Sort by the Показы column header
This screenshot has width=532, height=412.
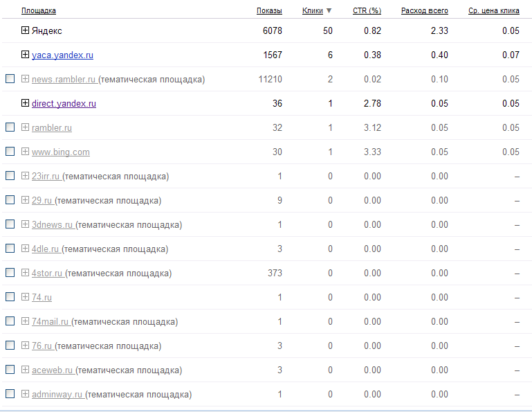click(x=269, y=11)
